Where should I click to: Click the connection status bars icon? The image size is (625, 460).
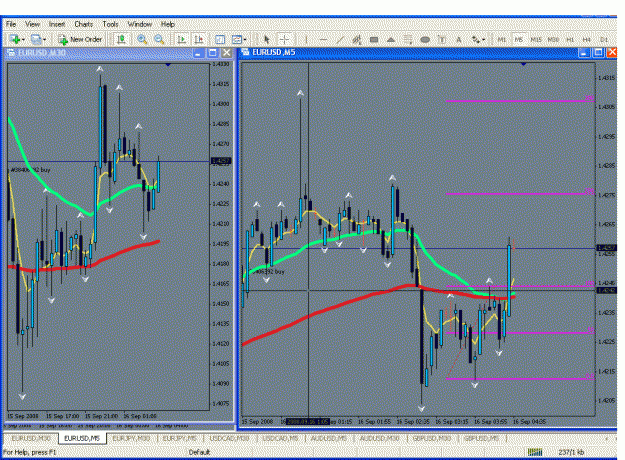coord(535,452)
